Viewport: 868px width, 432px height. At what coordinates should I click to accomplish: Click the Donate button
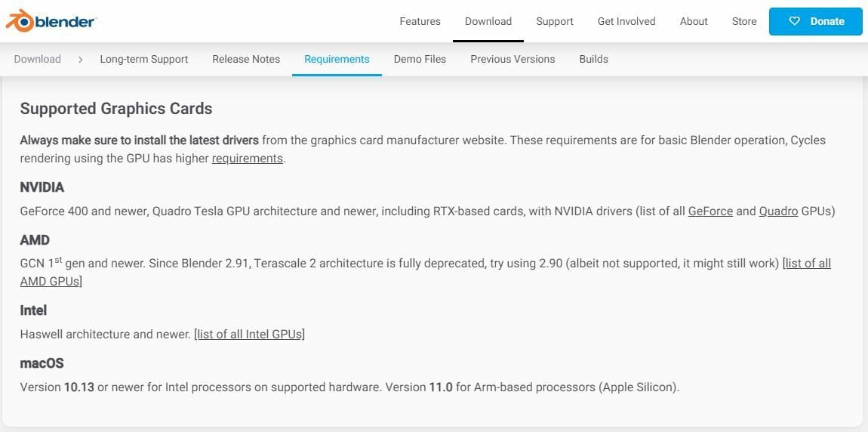815,21
